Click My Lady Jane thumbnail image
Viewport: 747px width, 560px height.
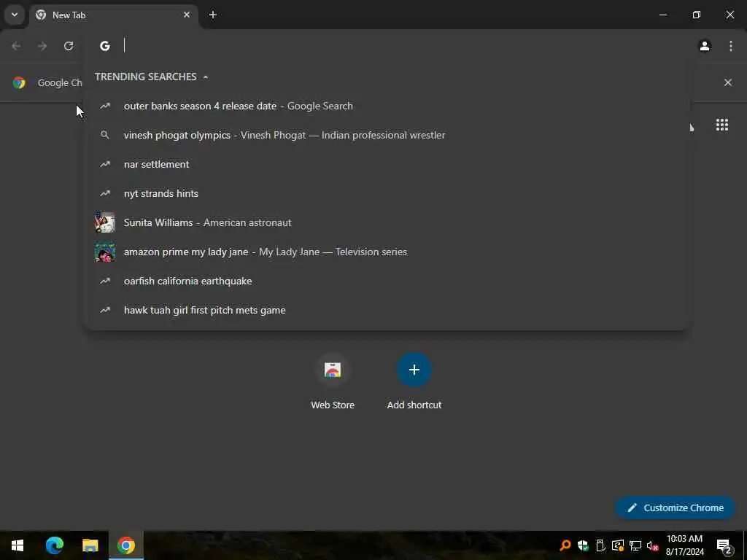point(105,252)
